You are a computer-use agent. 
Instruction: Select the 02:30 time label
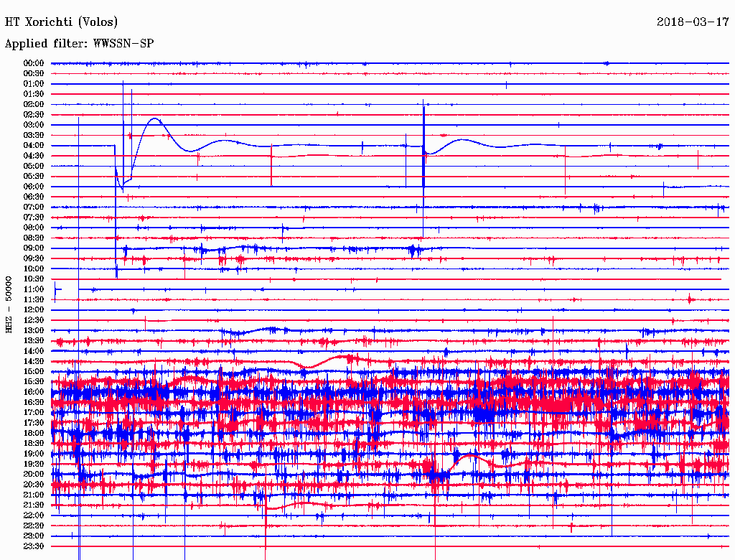tap(34, 115)
